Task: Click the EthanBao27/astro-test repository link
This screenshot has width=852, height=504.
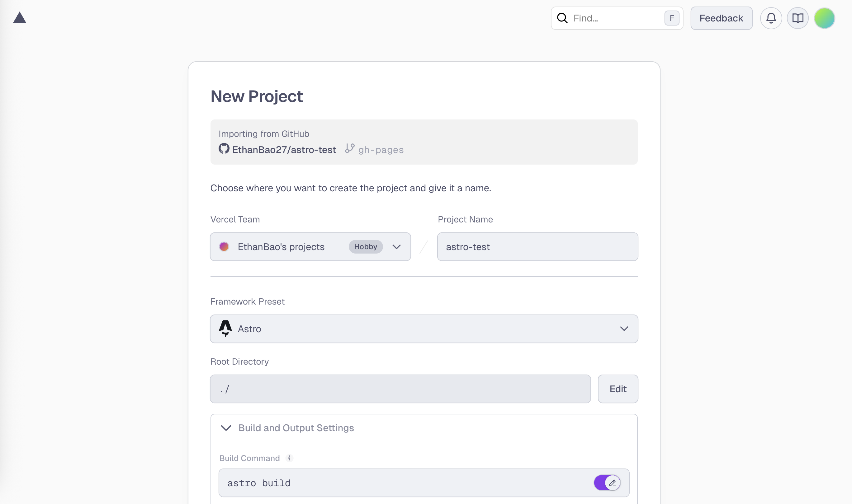Action: [x=284, y=150]
